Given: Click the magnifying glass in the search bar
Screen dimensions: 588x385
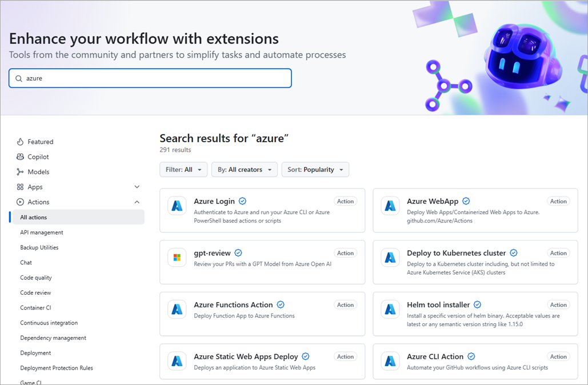Looking at the screenshot, I should [x=18, y=78].
